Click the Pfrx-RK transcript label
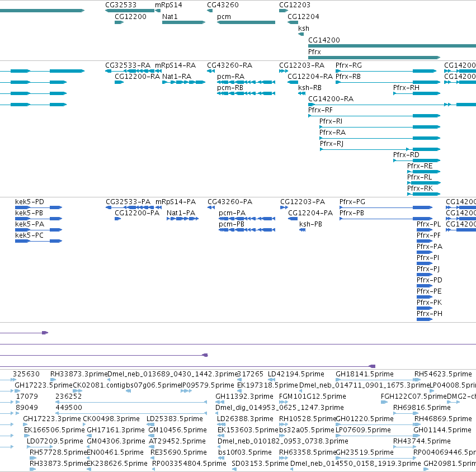The width and height of the screenshot is (476, 472). tap(420, 188)
